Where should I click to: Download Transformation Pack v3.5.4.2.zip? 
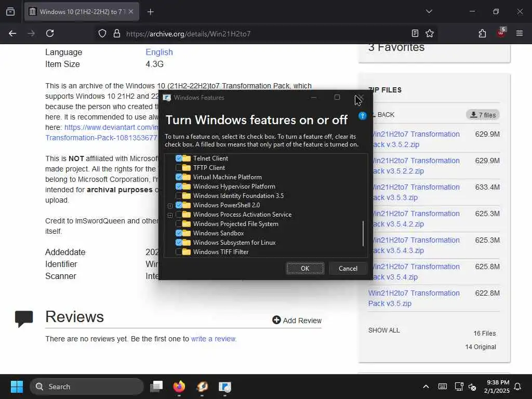coord(416,219)
